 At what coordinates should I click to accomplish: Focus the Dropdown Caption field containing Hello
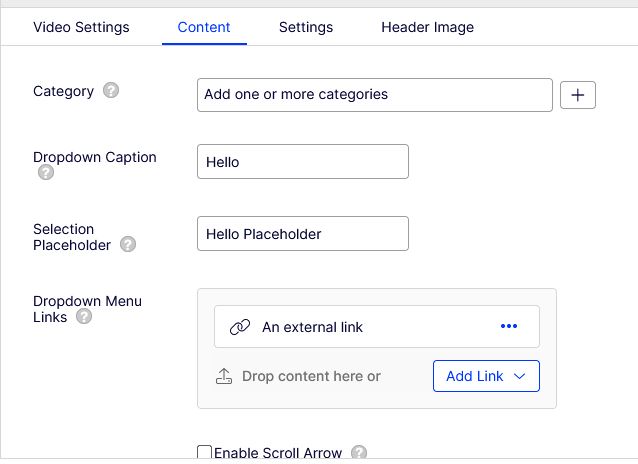click(303, 162)
